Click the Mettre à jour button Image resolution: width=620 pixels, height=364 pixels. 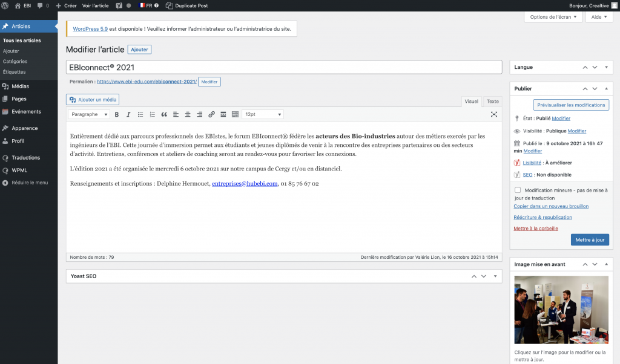tap(590, 240)
